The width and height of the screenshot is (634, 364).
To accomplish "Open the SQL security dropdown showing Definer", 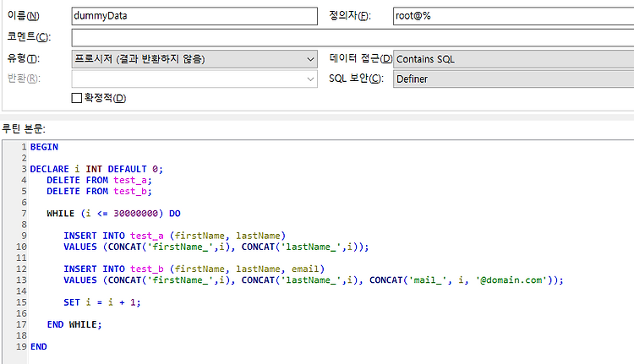I will coord(513,79).
